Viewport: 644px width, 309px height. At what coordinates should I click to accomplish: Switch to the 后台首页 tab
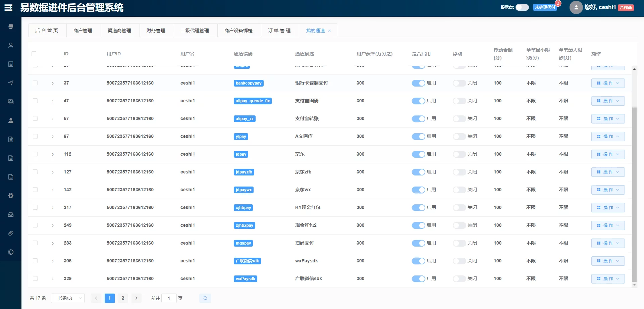47,31
